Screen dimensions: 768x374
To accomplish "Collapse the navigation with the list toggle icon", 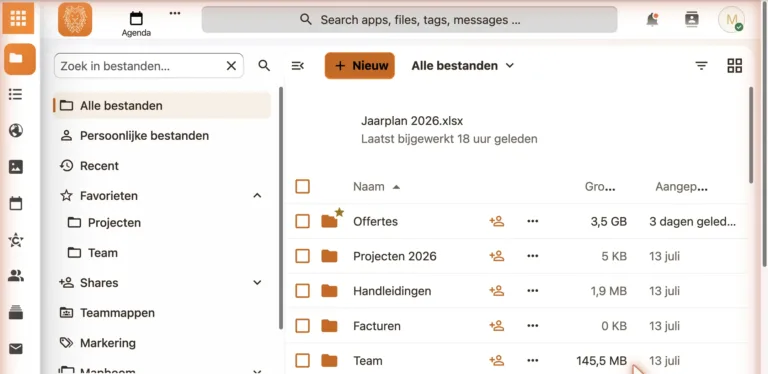I will (297, 66).
